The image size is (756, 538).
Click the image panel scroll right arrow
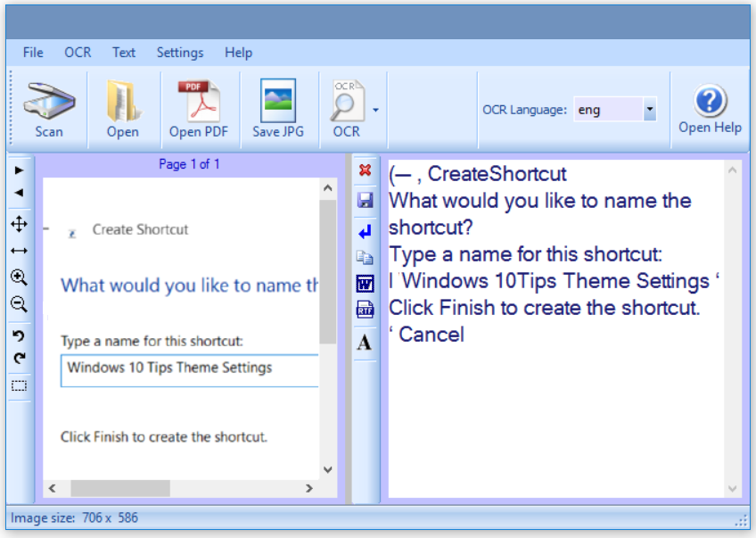(x=309, y=488)
